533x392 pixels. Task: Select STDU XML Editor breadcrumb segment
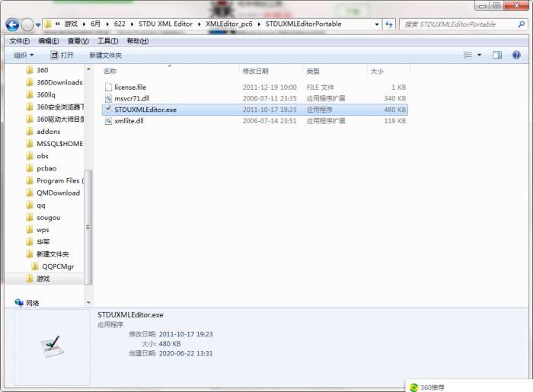click(165, 24)
